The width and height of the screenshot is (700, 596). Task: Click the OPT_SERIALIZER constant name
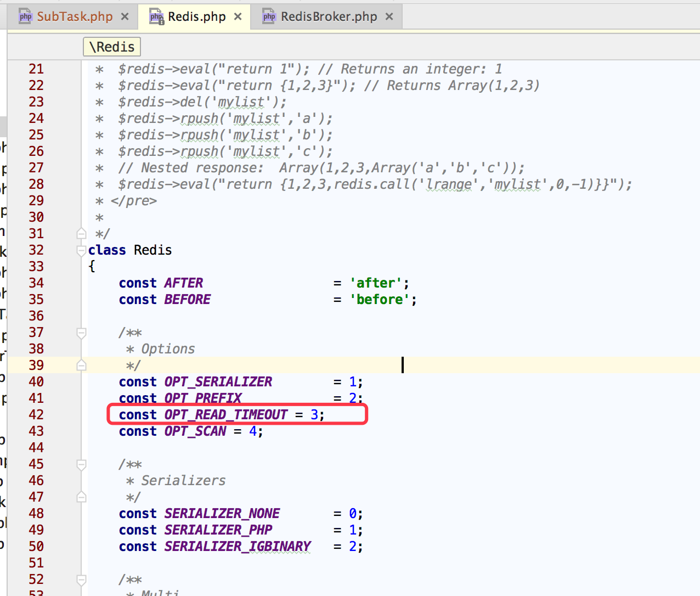click(218, 382)
